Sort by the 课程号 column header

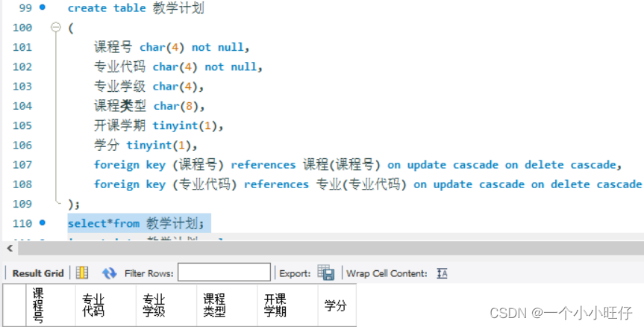click(x=51, y=305)
